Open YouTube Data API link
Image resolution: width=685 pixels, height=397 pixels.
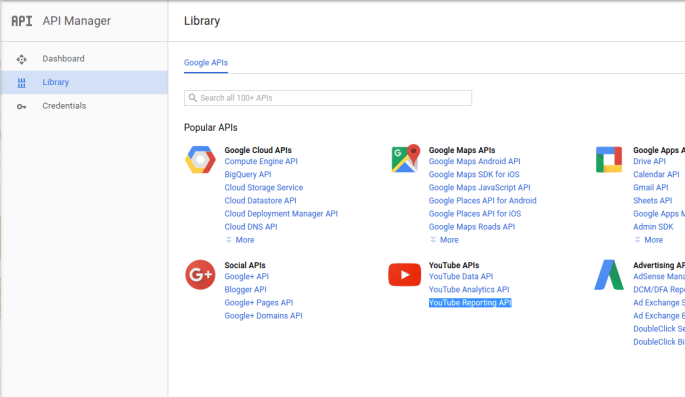[x=461, y=276]
